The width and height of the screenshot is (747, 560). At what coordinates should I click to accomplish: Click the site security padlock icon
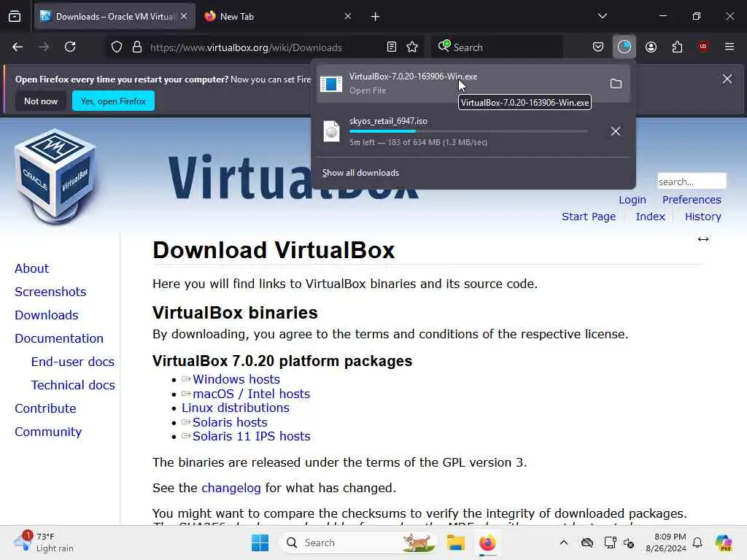[137, 47]
